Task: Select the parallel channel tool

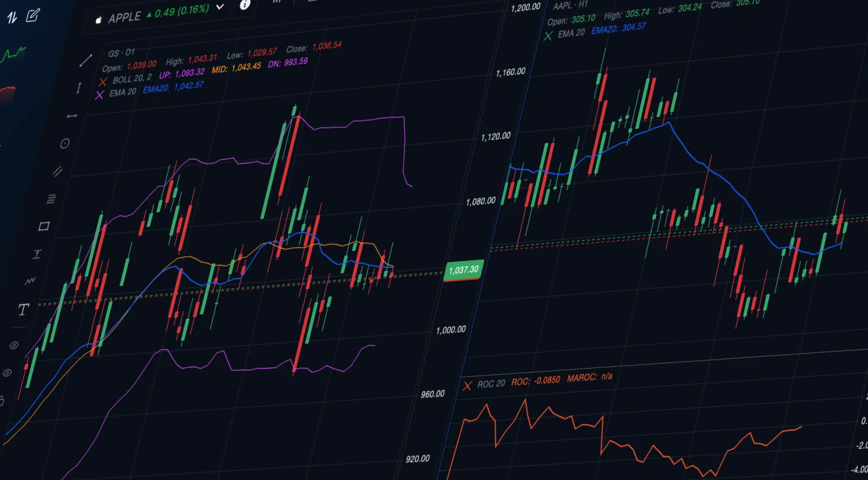Action: pos(58,171)
